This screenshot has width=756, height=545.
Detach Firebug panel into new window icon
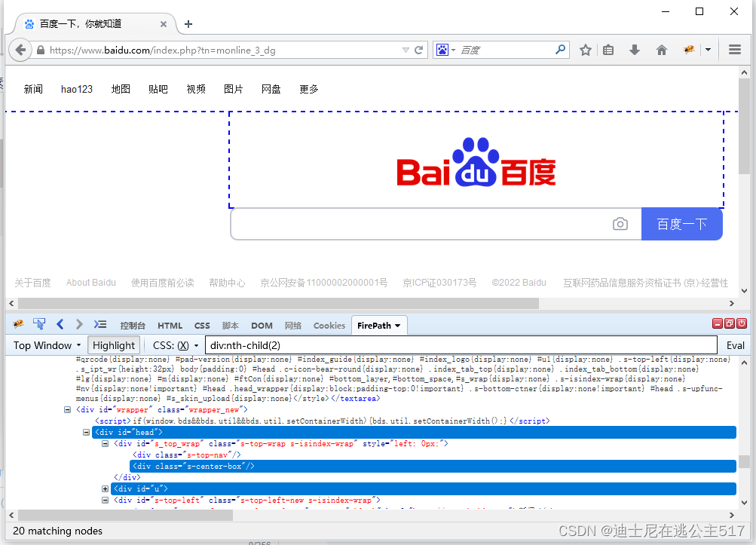pos(730,323)
